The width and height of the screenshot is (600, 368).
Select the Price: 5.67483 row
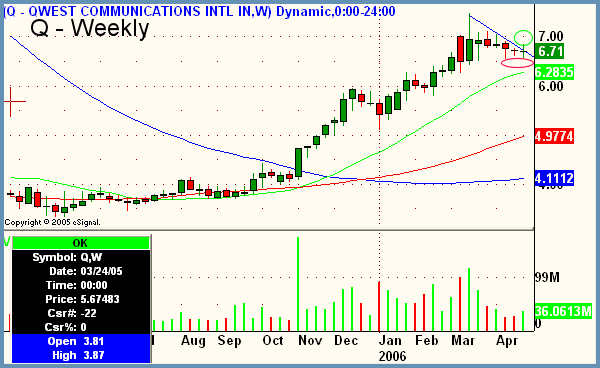[x=80, y=299]
